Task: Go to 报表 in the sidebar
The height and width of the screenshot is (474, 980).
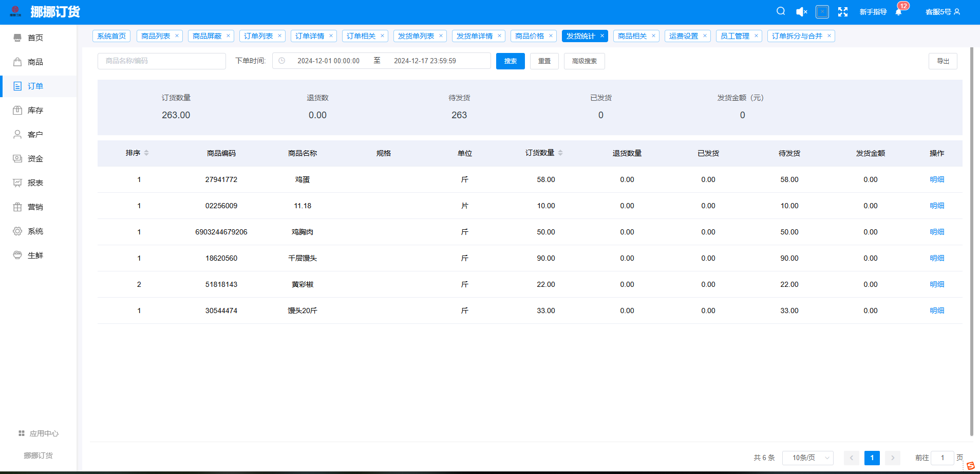Action: 35,183
